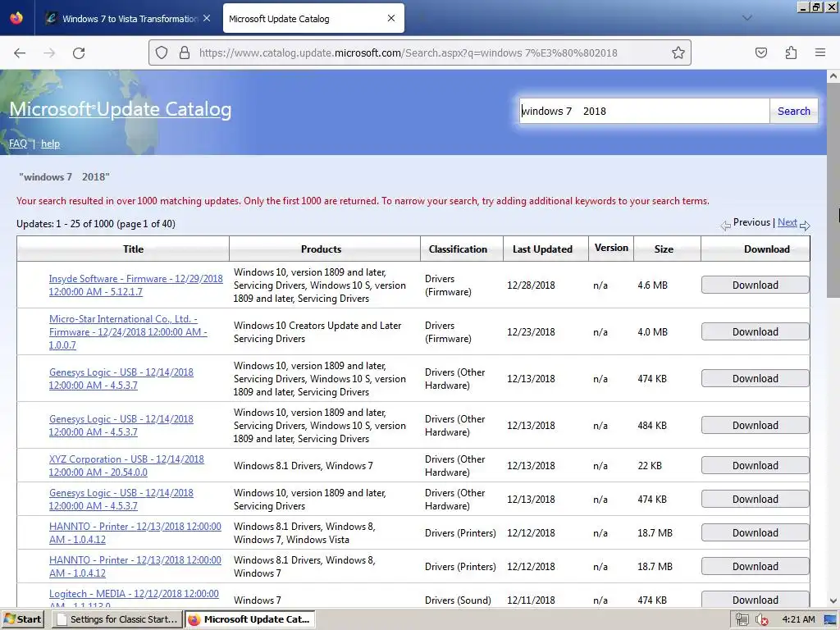Close the Windows 7 to Vista Transformation tab
The image size is (840, 630).
207,18
